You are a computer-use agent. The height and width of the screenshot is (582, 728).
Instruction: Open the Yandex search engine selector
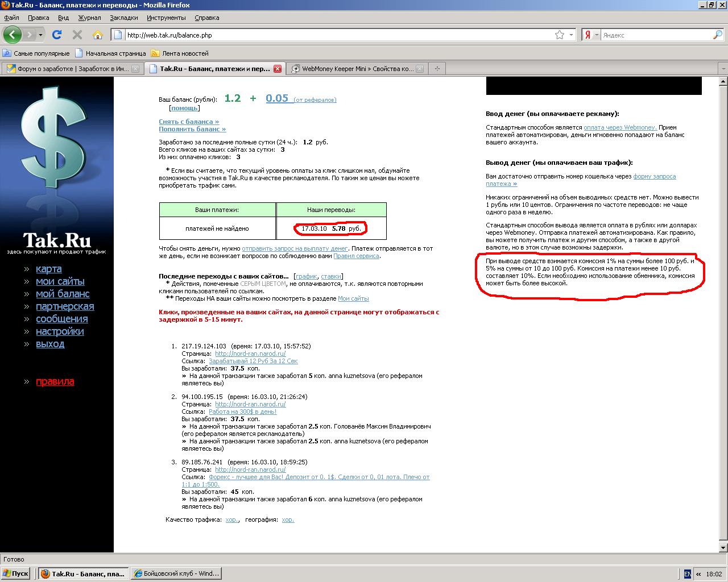[591, 35]
